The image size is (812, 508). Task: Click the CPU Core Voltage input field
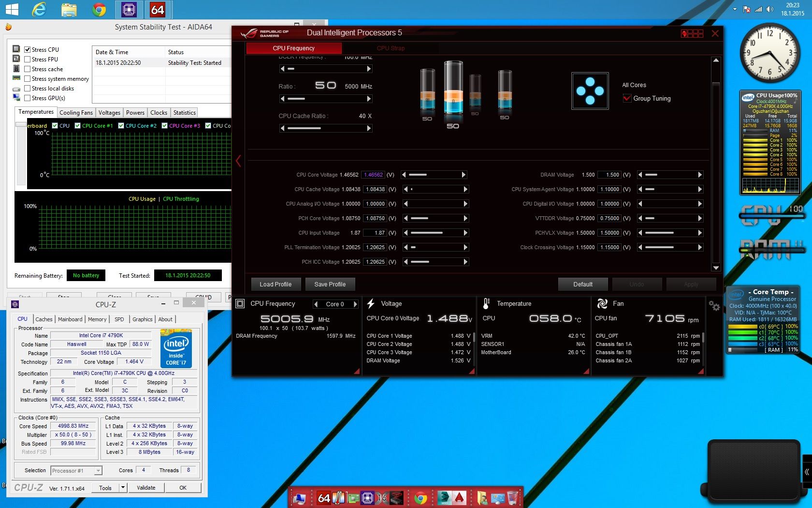coord(374,175)
